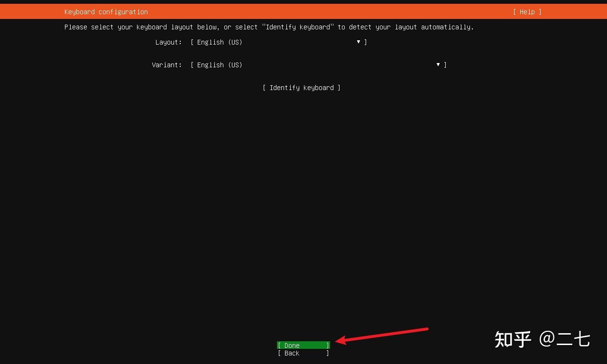Open the Layout dropdown arrow

[x=359, y=42]
